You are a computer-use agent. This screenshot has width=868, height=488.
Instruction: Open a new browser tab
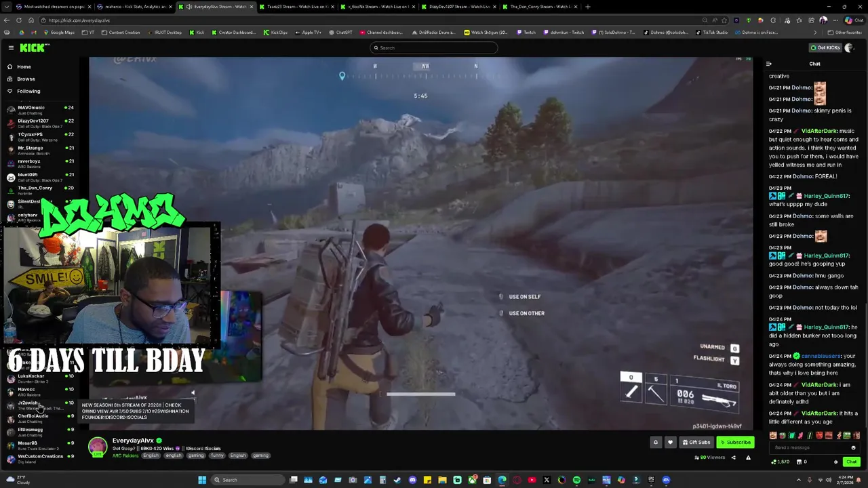[587, 7]
